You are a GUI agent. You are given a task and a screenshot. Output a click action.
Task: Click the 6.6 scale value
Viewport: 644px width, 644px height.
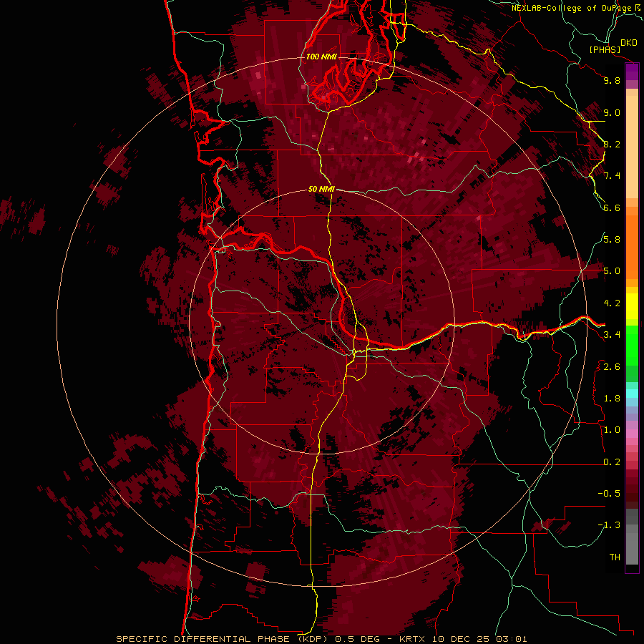[x=612, y=208]
